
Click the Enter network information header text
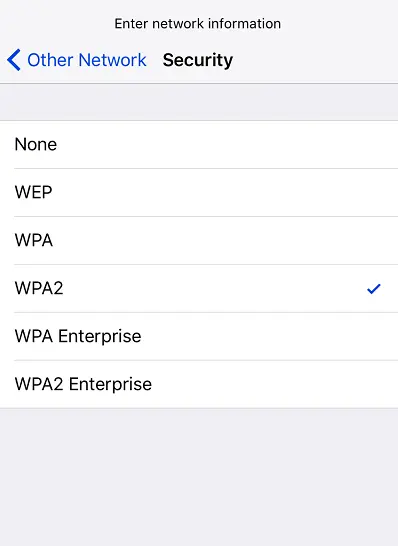coord(197,24)
